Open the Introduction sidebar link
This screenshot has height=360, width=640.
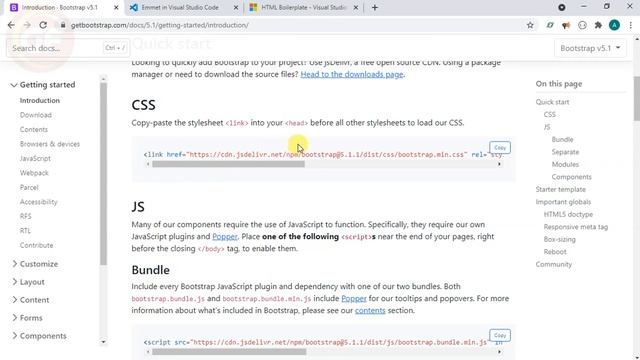point(40,100)
